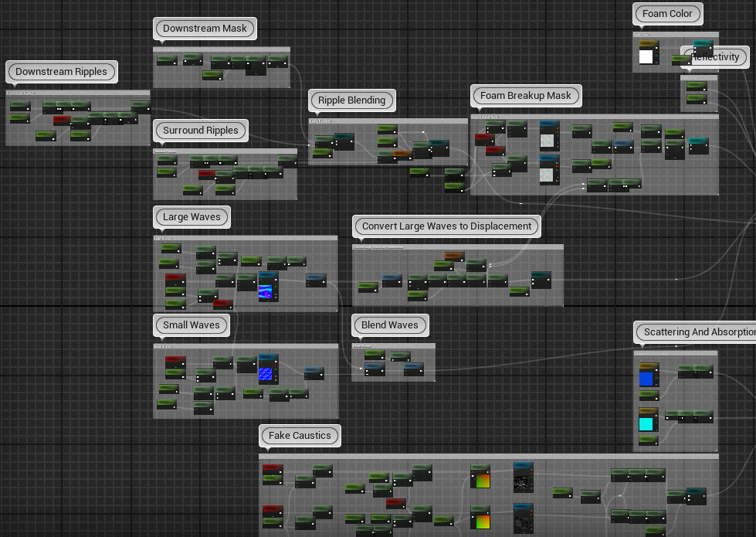Screen dimensions: 756x537
Task: Click the Reflectivity comment bubble
Action: point(715,56)
